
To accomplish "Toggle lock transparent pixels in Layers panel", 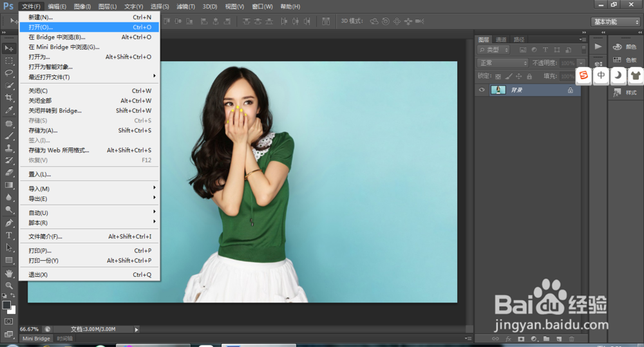I will [x=498, y=77].
